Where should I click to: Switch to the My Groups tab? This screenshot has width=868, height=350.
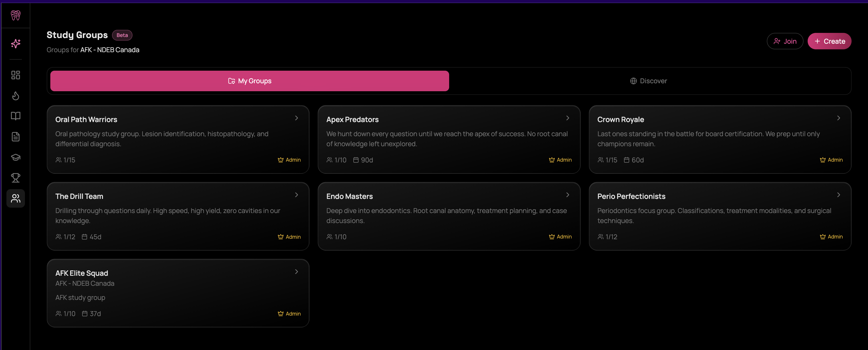249,81
